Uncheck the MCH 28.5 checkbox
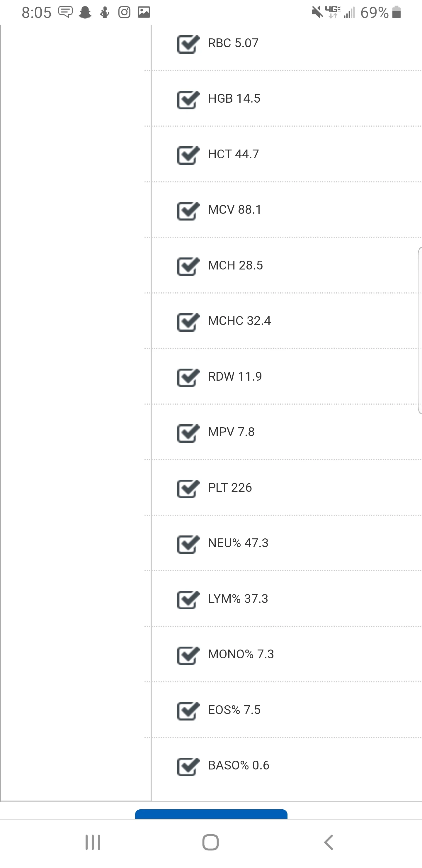The width and height of the screenshot is (422, 868). (x=188, y=267)
